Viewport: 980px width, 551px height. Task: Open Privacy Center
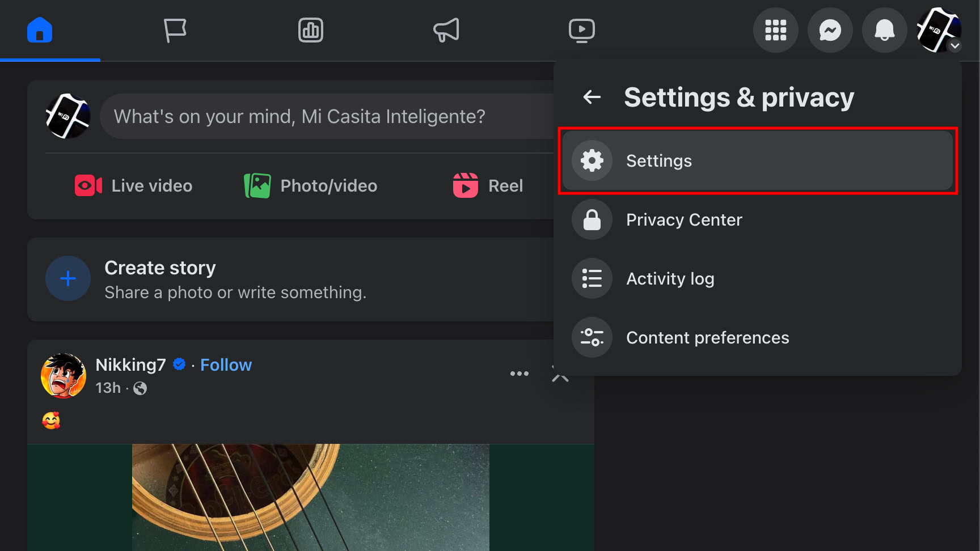click(684, 220)
